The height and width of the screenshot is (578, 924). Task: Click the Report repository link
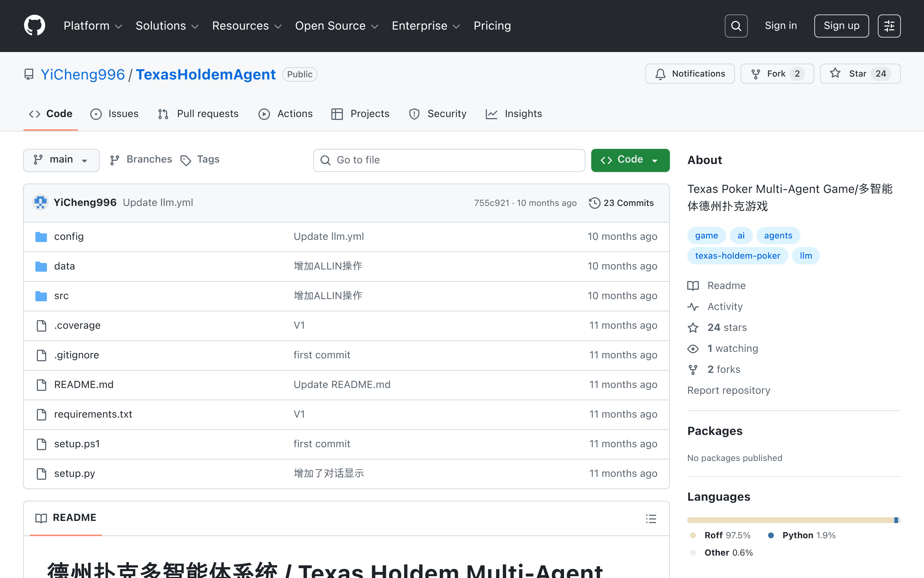pyautogui.click(x=728, y=390)
